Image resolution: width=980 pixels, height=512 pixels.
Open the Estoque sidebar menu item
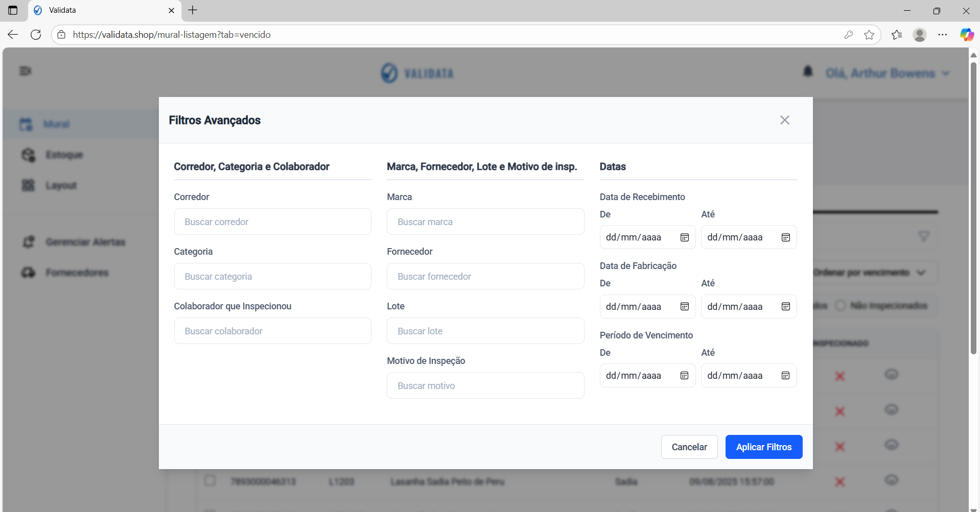[64, 155]
